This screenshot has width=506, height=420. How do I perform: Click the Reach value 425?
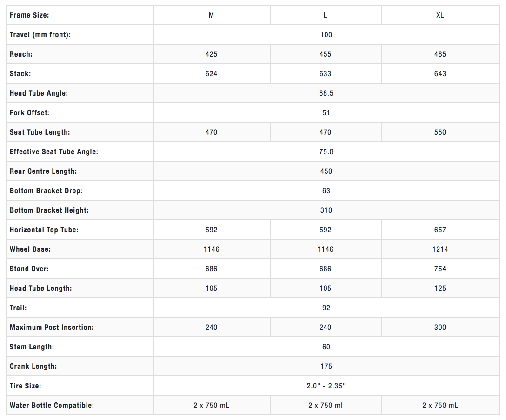pyautogui.click(x=211, y=54)
